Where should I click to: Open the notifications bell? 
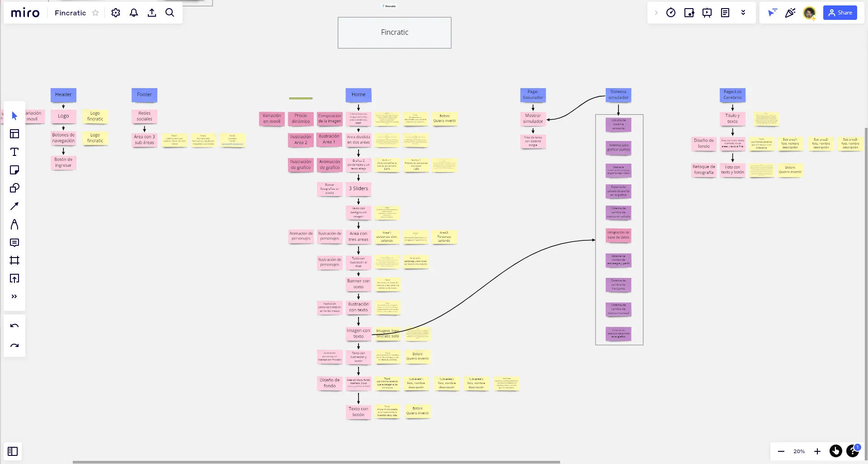click(x=134, y=13)
